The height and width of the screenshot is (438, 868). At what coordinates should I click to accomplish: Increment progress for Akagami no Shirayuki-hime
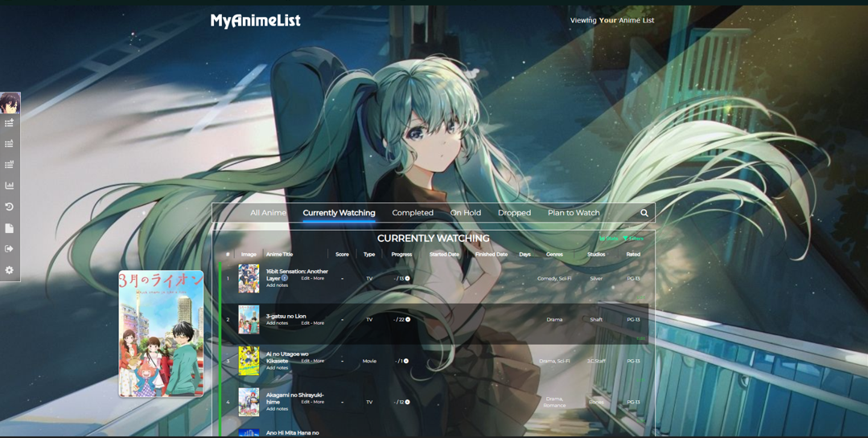pyautogui.click(x=408, y=402)
